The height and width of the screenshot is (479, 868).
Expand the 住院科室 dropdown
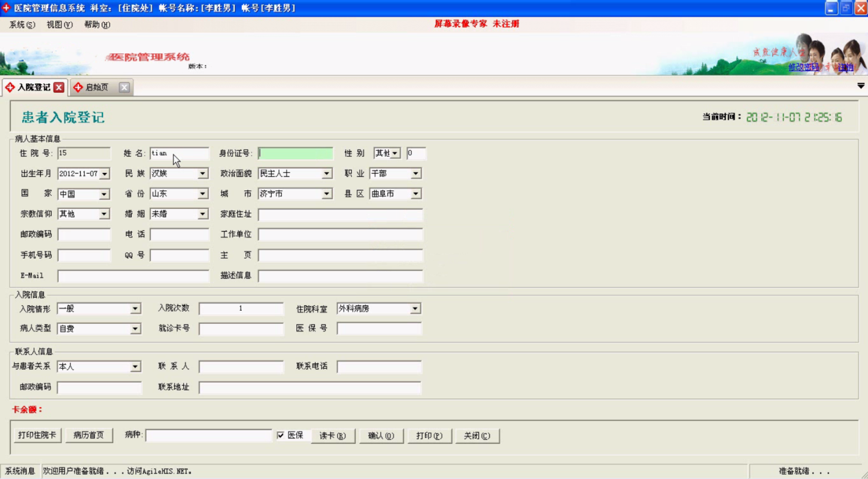(x=415, y=309)
